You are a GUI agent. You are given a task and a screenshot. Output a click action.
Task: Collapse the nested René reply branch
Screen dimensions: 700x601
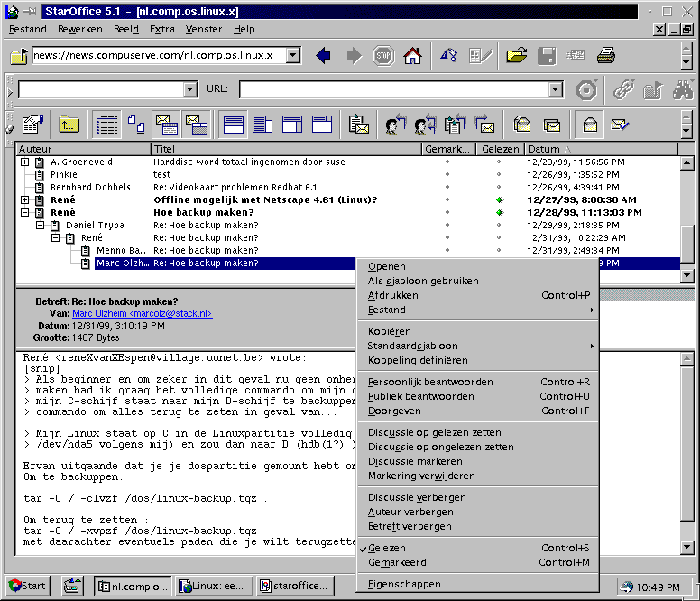[x=55, y=237]
